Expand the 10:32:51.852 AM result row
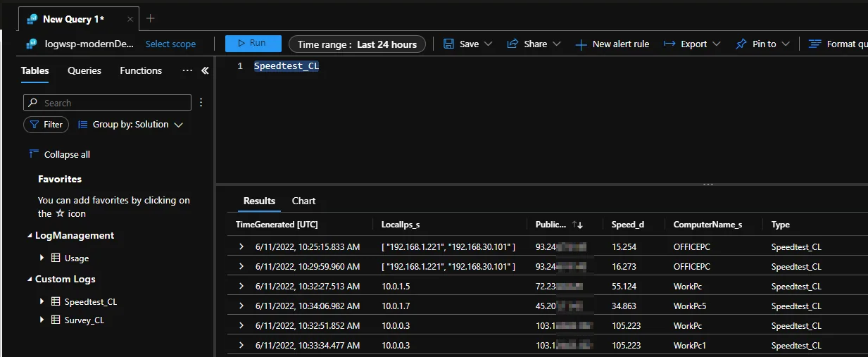 241,325
